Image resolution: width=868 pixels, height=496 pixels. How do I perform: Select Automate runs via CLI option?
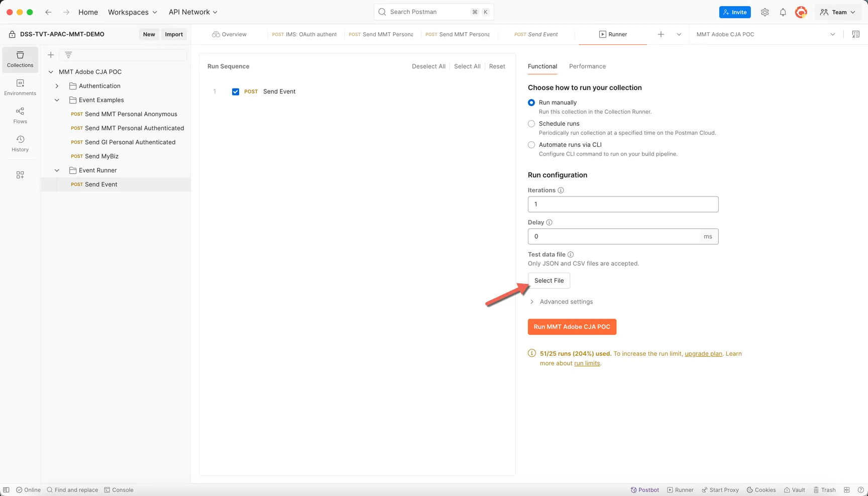pos(531,145)
